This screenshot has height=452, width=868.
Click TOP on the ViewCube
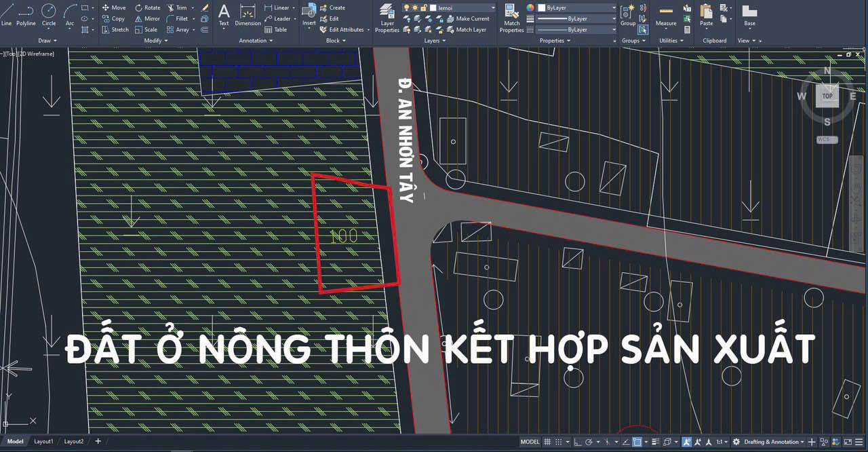click(827, 96)
